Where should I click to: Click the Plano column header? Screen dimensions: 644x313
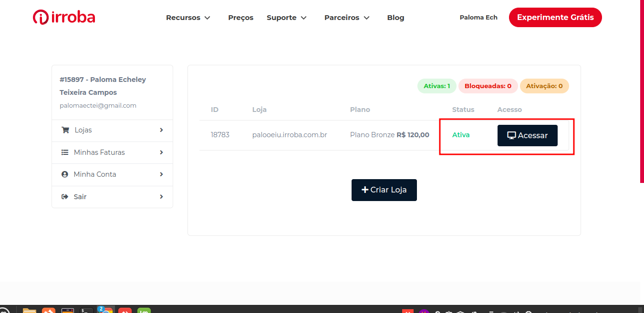(360, 110)
